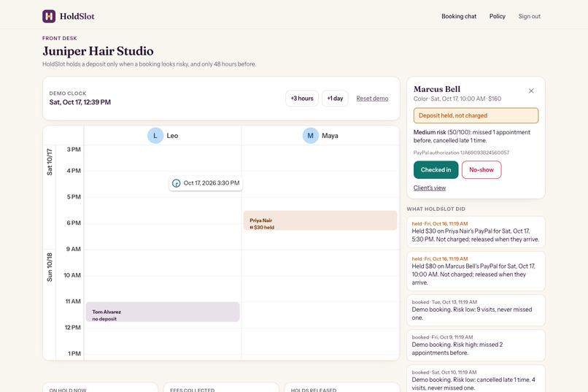
Task: Click the Reset demo link
Action: click(372, 99)
